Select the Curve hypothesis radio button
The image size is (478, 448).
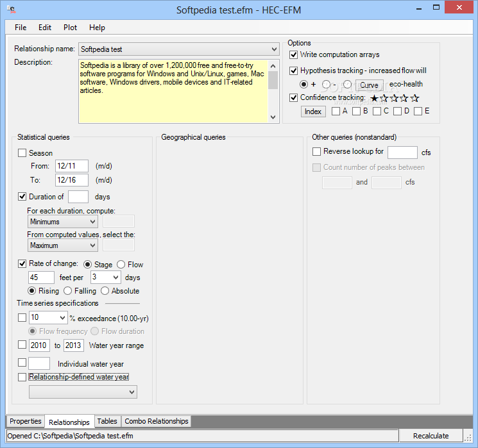click(348, 84)
